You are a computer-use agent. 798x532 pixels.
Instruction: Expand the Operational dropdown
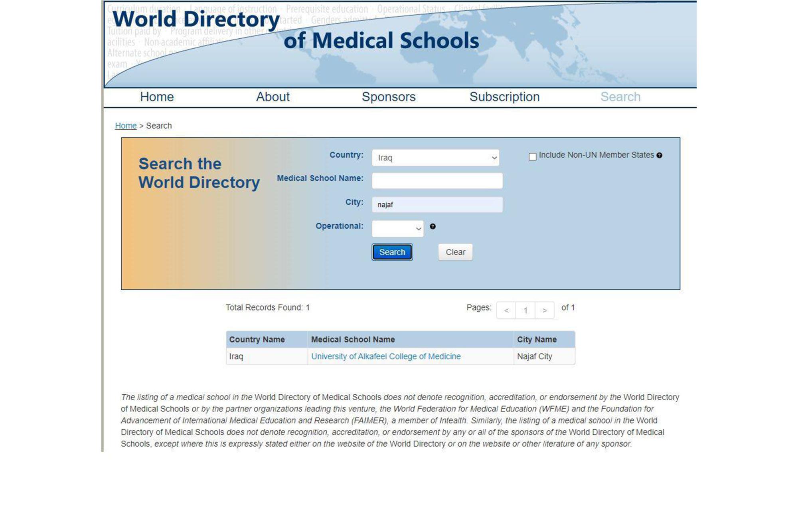(x=398, y=229)
